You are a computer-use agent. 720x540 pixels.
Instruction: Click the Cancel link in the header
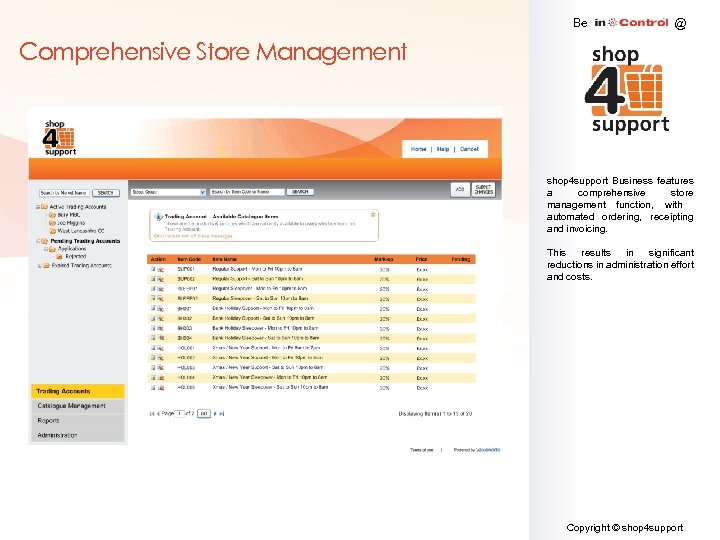[469, 149]
